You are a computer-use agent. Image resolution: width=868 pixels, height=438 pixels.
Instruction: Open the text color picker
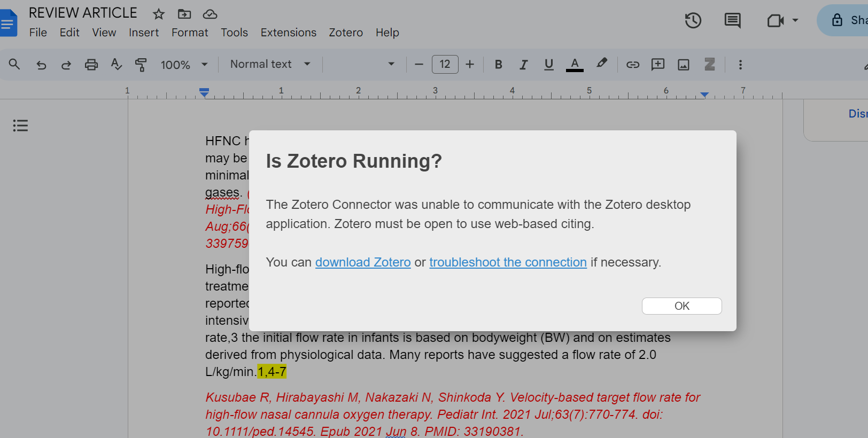(x=575, y=65)
